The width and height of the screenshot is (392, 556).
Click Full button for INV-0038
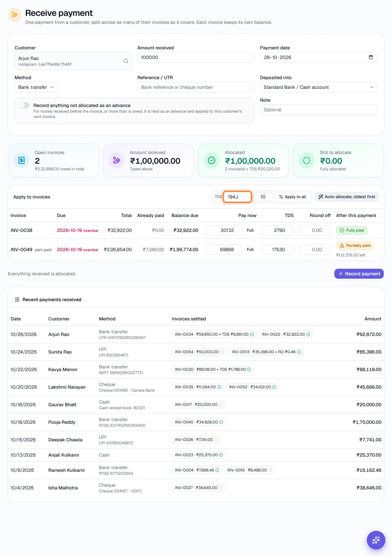point(250,230)
